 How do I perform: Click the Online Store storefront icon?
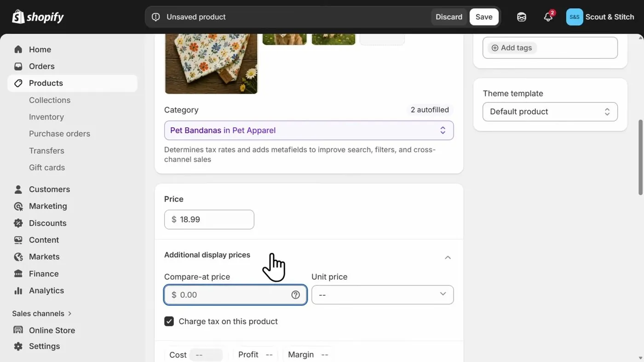18,330
